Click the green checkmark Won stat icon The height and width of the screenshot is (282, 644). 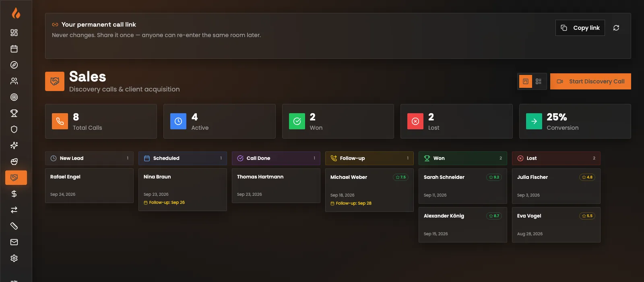tap(297, 121)
